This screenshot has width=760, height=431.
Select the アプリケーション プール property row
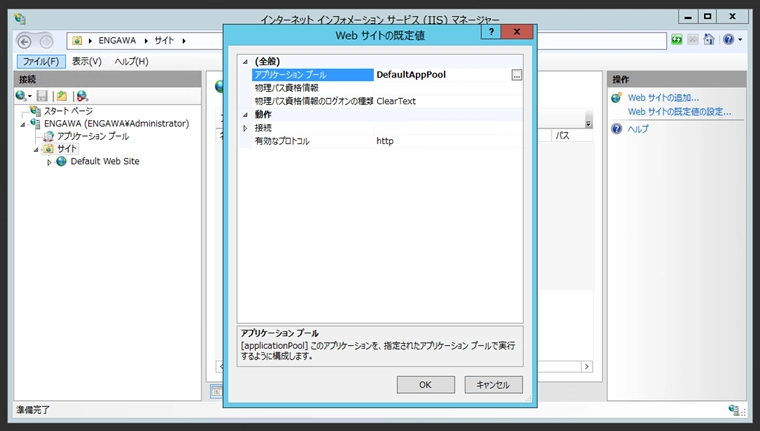(387, 75)
